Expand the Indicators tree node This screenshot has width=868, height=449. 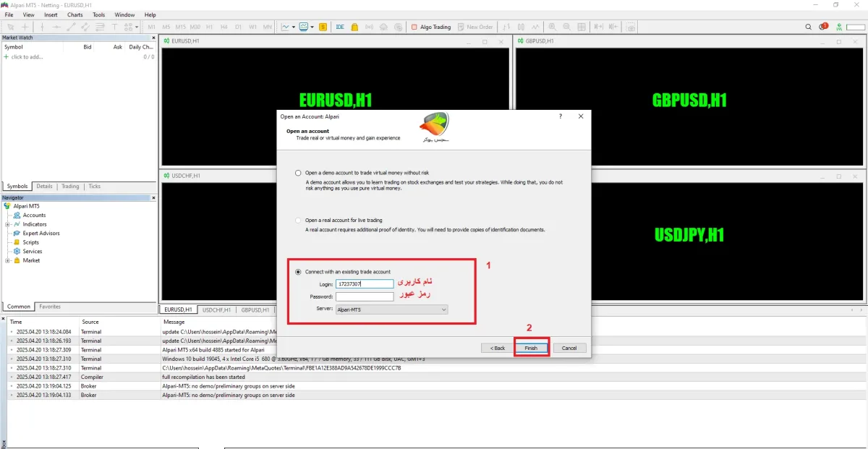coord(7,224)
